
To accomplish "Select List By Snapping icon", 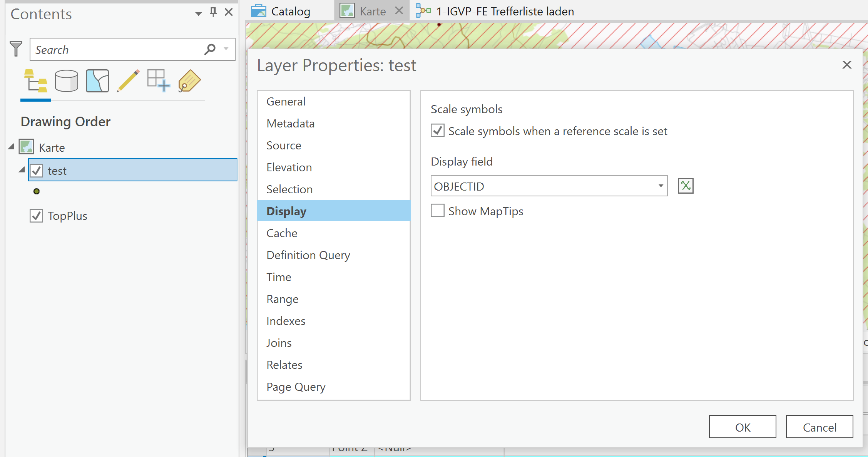I will [x=158, y=81].
